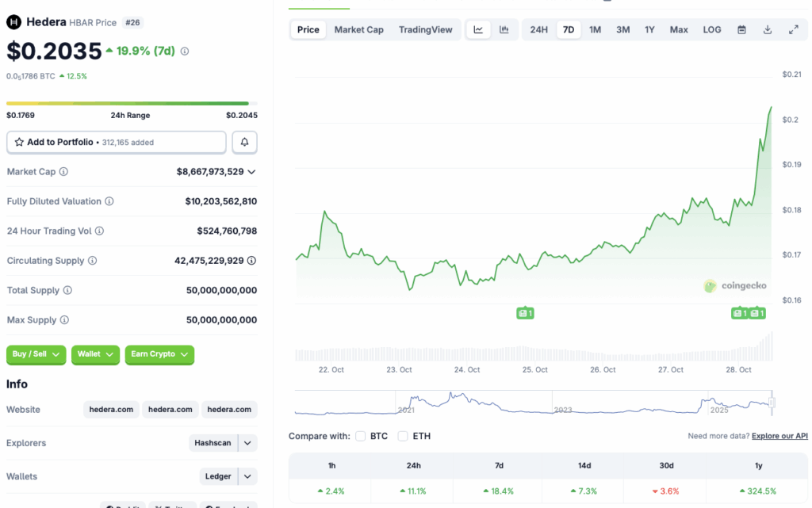
Task: Download the chart data
Action: click(x=768, y=30)
